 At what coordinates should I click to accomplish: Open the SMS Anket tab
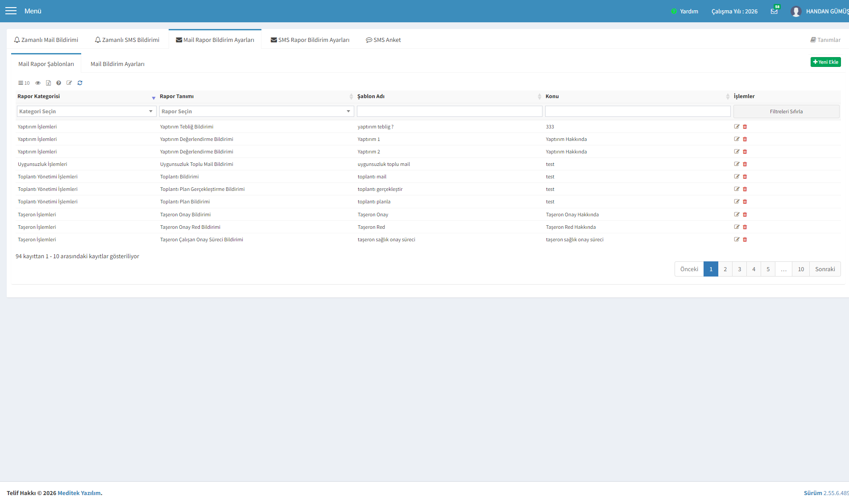pyautogui.click(x=383, y=40)
